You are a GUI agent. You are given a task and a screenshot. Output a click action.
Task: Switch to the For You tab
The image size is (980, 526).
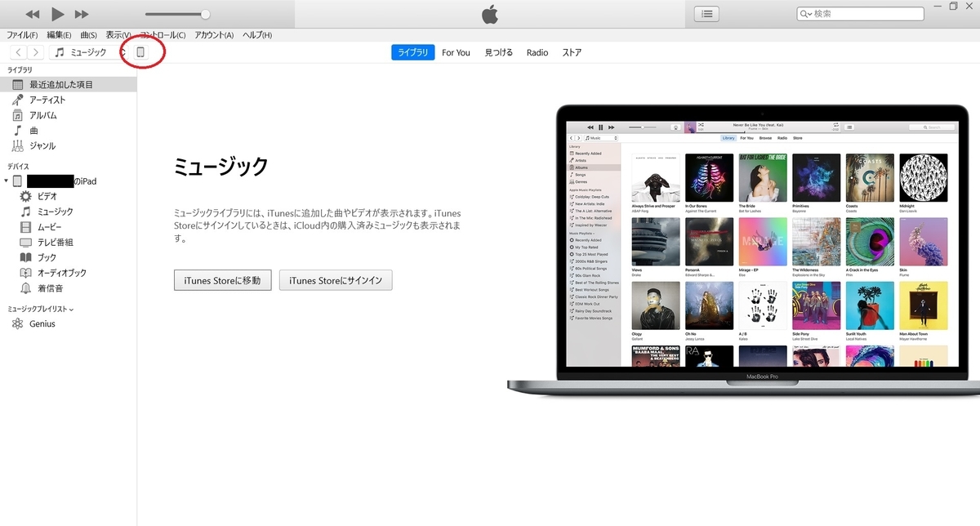point(456,52)
